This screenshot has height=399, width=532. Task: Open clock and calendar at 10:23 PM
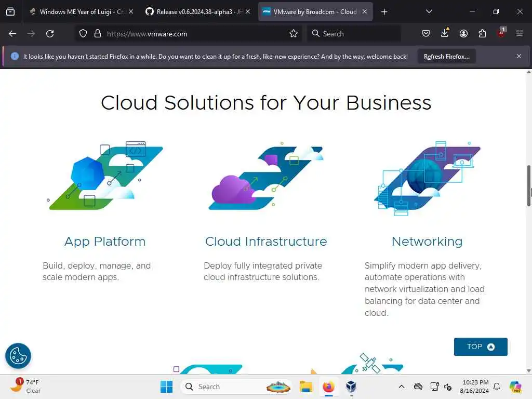[x=475, y=387]
